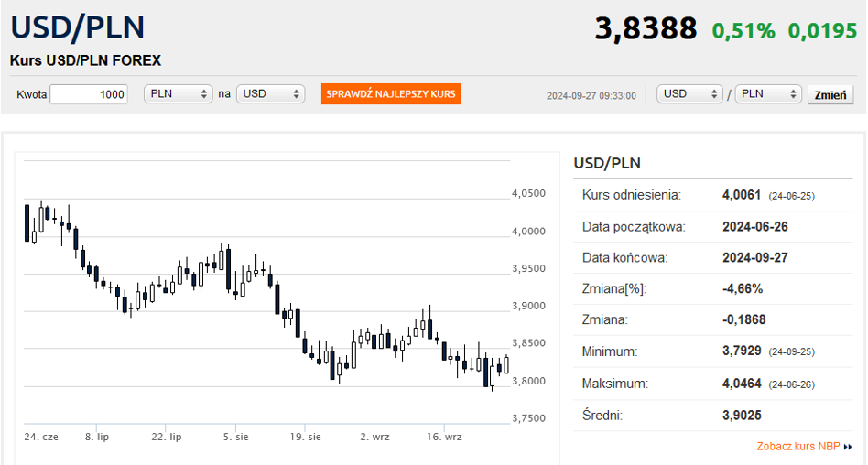Click the green 0,51% change value
Screen dimensions: 868x465
(743, 30)
